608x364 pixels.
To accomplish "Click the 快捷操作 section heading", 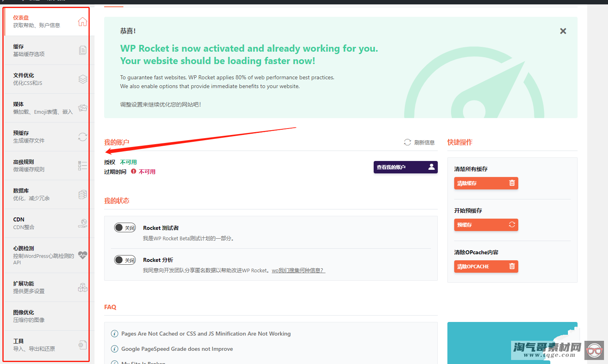I will [460, 142].
